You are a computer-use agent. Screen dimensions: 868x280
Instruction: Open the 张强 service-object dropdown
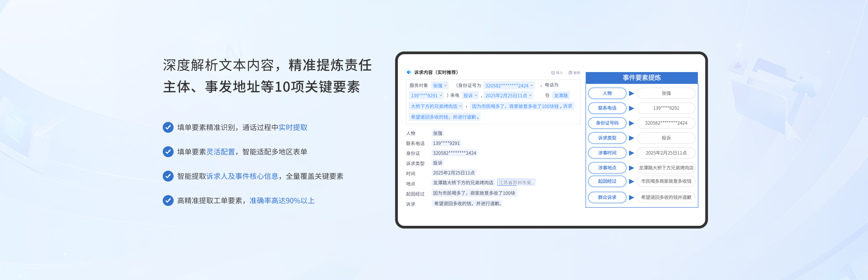point(440,86)
